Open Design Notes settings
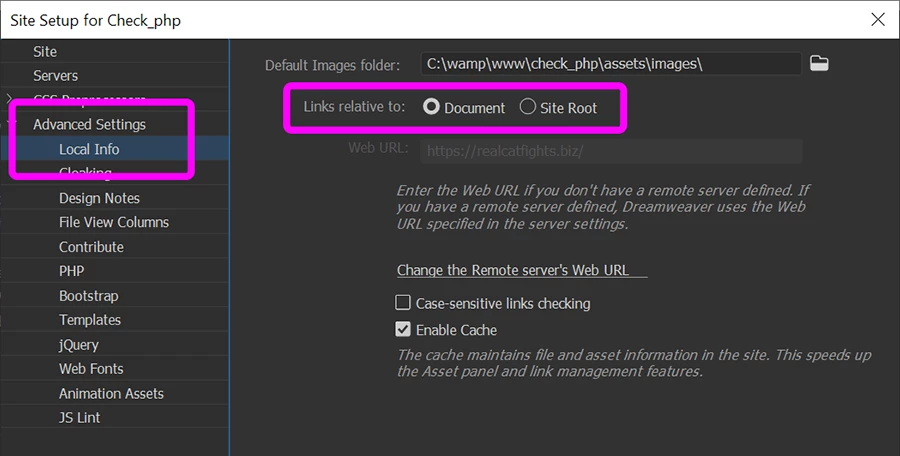The height and width of the screenshot is (456, 900). pyautogui.click(x=99, y=198)
